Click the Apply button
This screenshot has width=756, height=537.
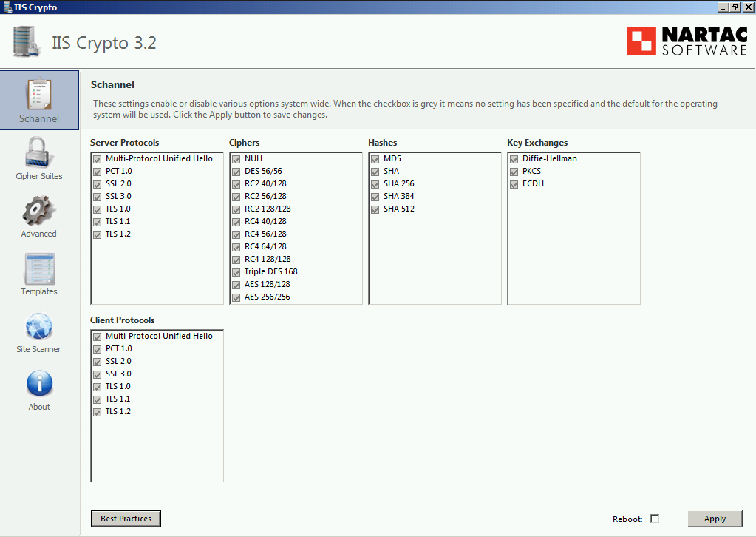tap(715, 519)
